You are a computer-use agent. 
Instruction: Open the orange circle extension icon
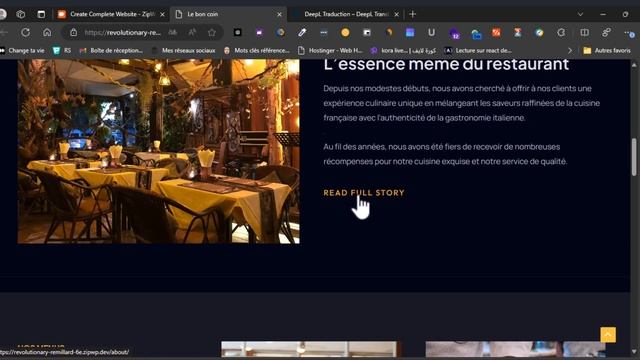point(345,33)
